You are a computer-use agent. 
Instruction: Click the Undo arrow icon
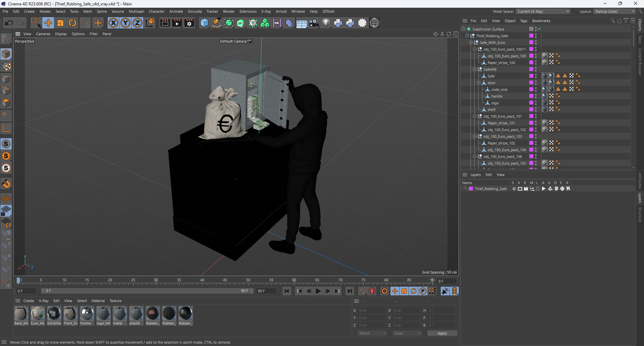(x=9, y=23)
